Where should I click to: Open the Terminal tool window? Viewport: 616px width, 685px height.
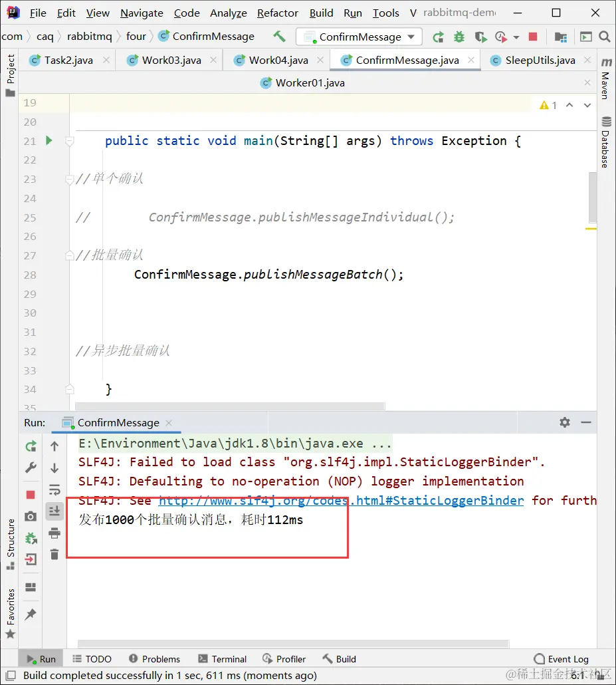pos(222,659)
